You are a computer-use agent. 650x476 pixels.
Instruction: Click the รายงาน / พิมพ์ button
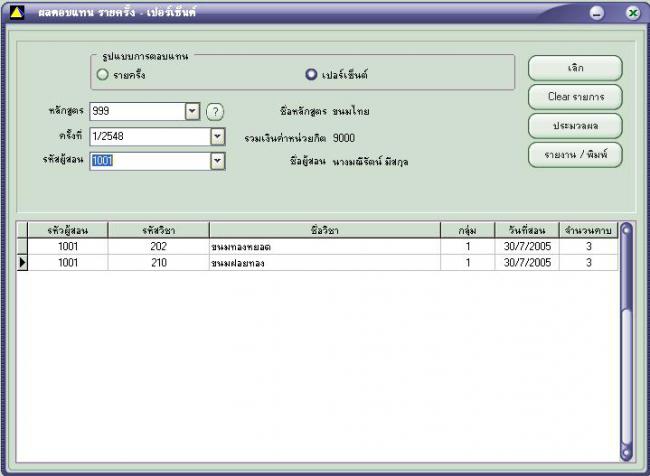(575, 155)
